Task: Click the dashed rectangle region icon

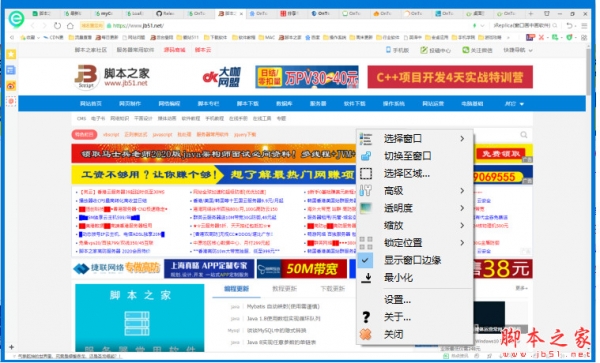Action: click(366, 174)
